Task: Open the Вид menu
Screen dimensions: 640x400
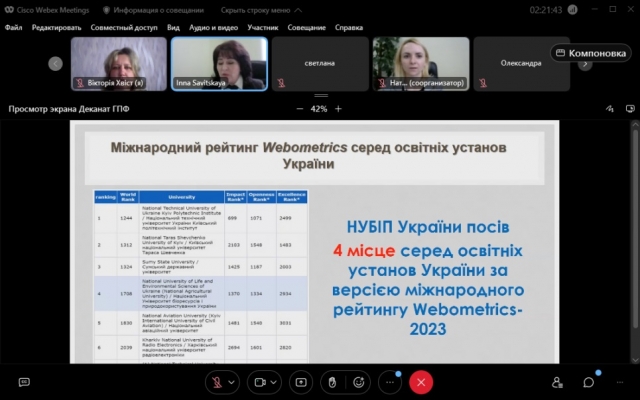Action: [173, 27]
